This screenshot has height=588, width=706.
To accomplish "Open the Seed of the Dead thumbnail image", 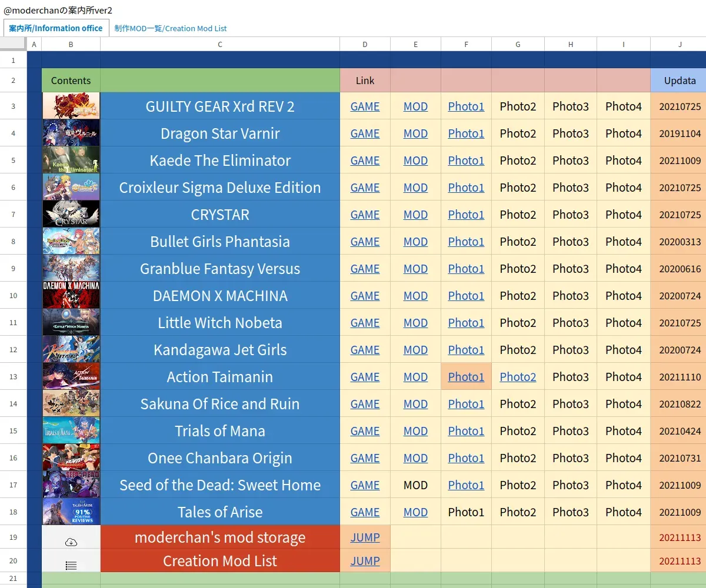I will coord(71,485).
